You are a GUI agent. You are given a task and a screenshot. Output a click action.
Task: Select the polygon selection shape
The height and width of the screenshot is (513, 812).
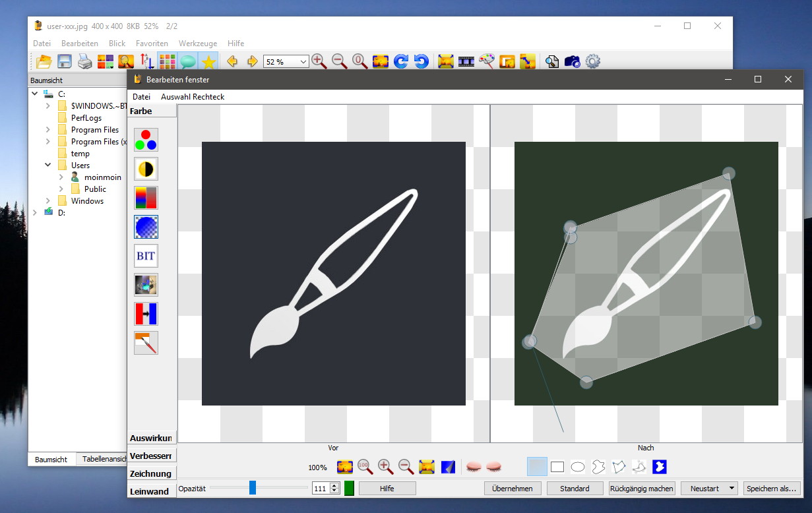[619, 467]
